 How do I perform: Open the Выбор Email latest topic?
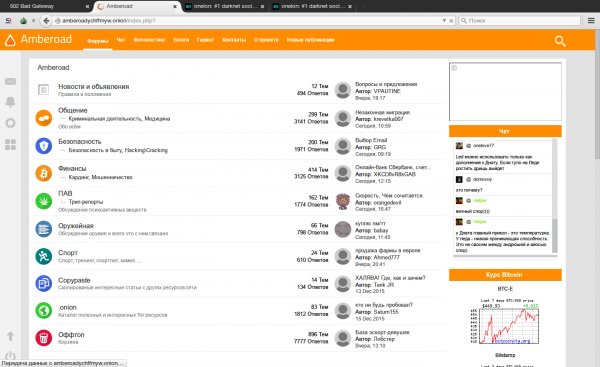(371, 140)
